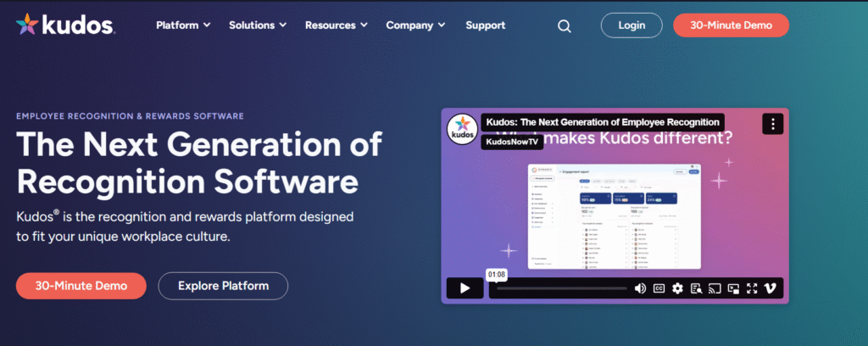Expand the Solutions menu
This screenshot has width=868, height=346.
[258, 25]
